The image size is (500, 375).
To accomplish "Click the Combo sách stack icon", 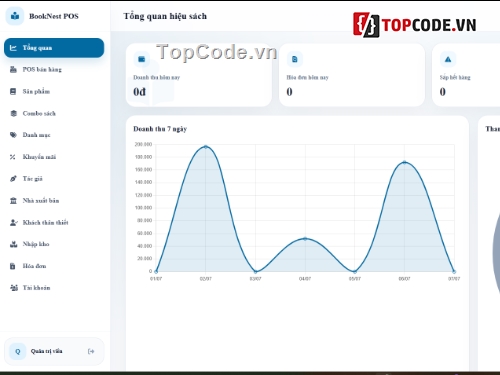I will click(13, 113).
